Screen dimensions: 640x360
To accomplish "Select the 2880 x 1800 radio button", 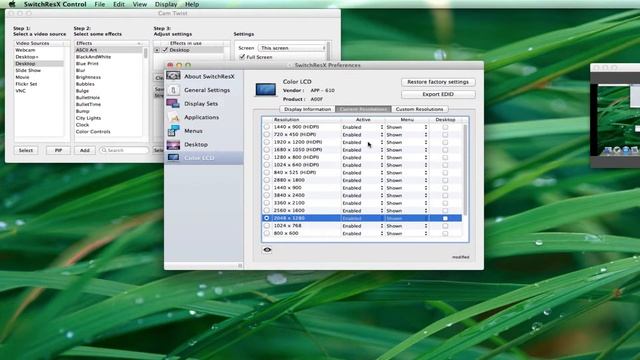I will click(x=267, y=180).
